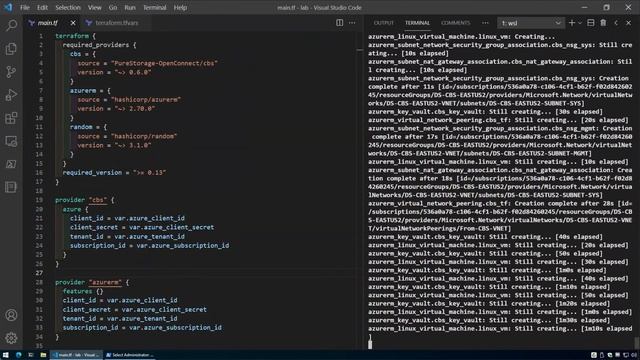Click the "hashicorp/azurerm" source string

click(146, 100)
